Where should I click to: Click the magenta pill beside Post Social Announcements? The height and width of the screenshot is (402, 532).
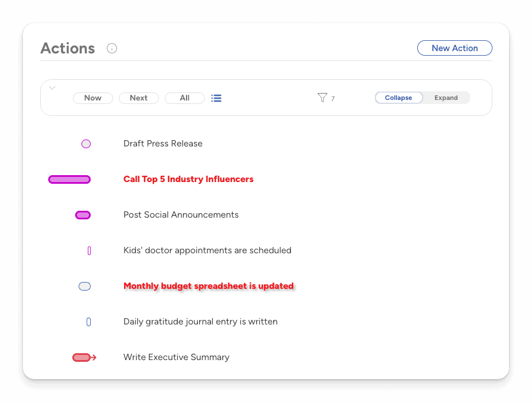click(x=83, y=215)
